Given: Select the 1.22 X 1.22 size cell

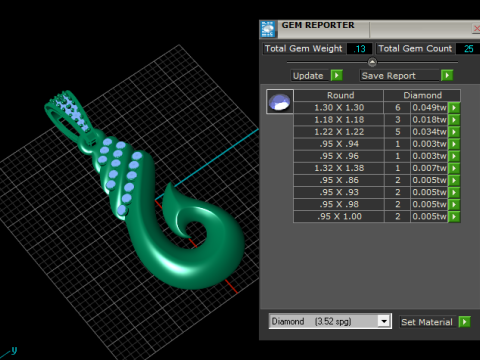Looking at the screenshot, I should tap(339, 132).
